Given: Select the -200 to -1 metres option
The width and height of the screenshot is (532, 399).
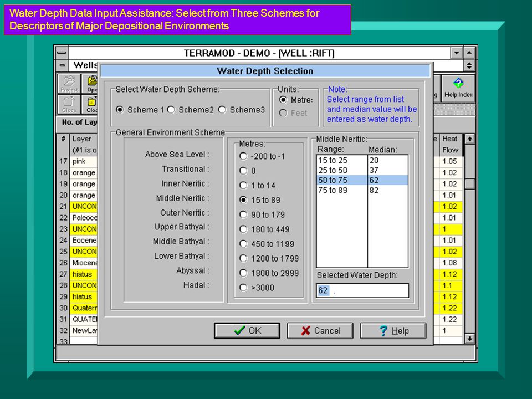Looking at the screenshot, I should (243, 156).
